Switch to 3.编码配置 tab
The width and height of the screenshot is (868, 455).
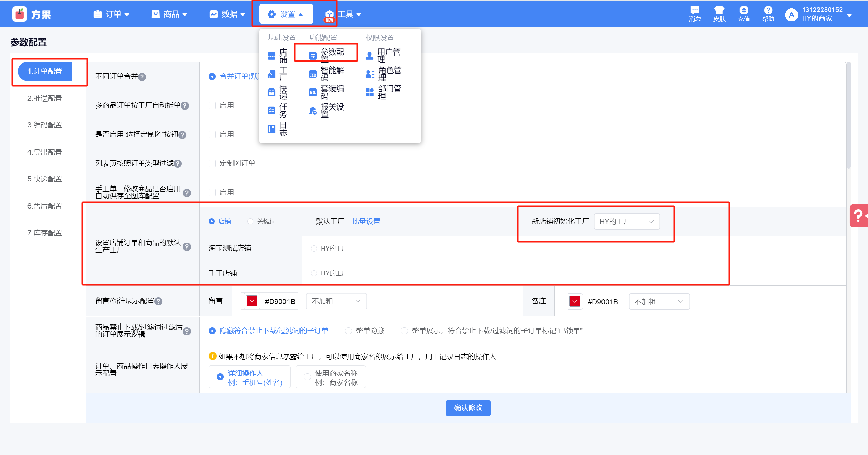(45, 125)
